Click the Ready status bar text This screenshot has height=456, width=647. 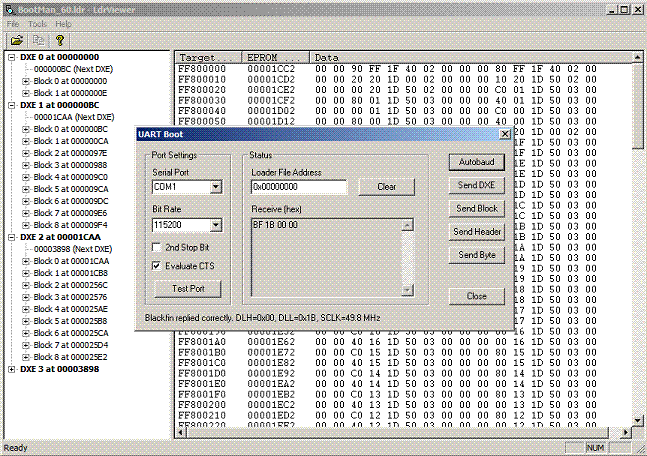click(x=15, y=447)
